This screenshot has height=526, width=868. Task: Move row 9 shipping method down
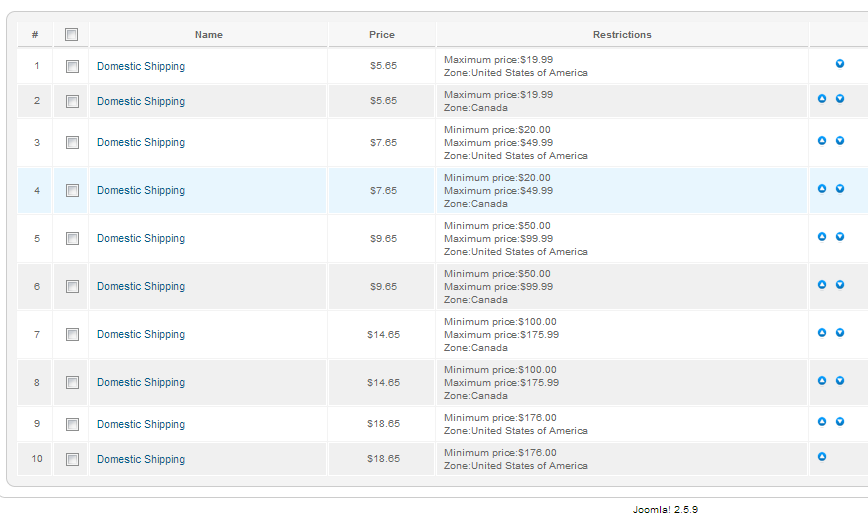tap(840, 422)
